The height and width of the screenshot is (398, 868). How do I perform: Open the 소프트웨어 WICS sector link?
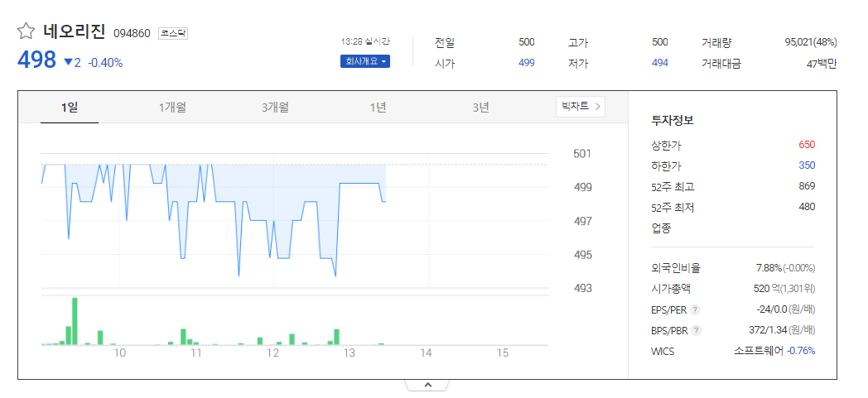[x=759, y=351]
